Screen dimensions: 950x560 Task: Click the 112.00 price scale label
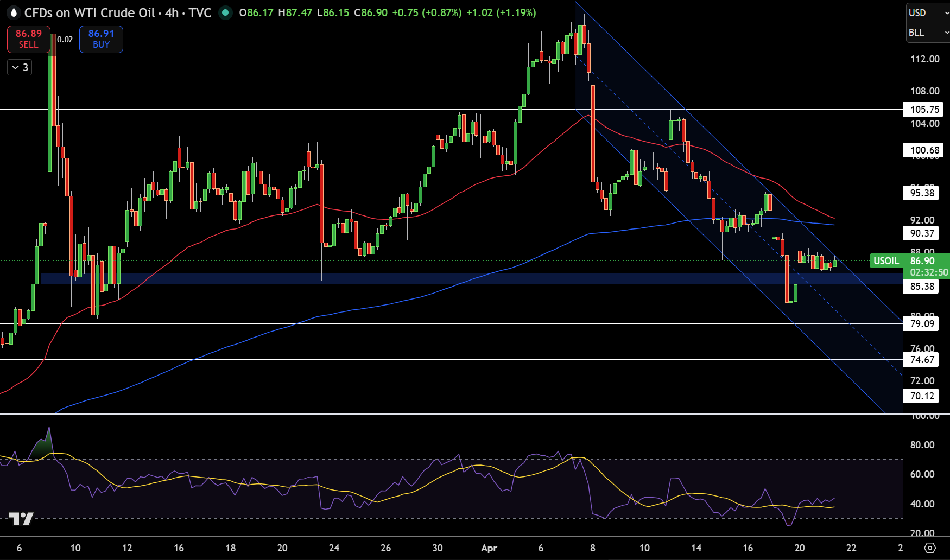pos(924,59)
